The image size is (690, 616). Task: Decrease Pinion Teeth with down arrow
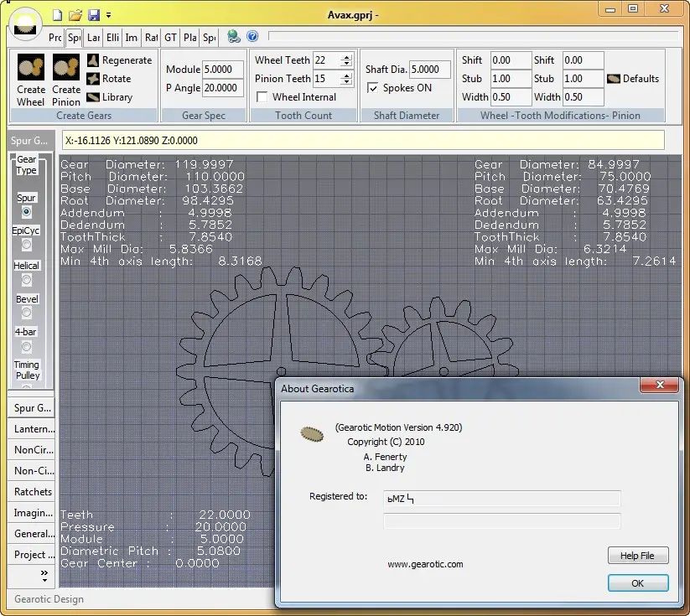click(347, 82)
